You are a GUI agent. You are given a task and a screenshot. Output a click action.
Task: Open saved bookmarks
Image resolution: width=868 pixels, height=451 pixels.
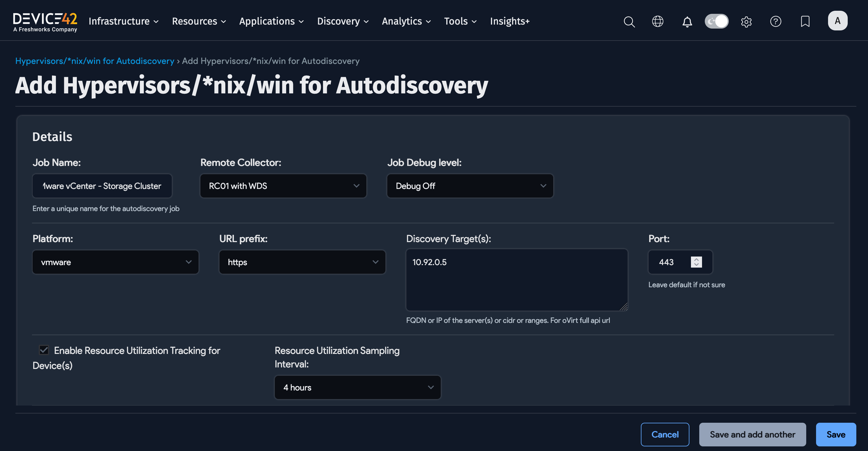[805, 21]
